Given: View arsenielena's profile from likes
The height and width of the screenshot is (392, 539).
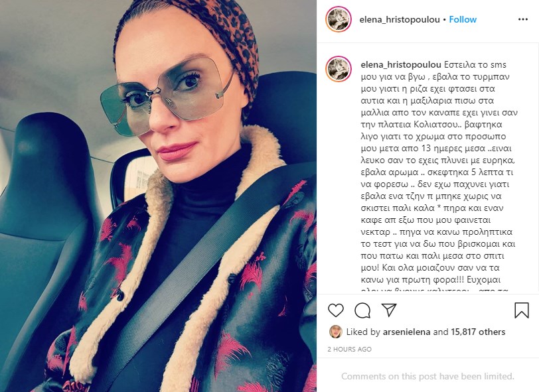Looking at the screenshot, I should click(x=406, y=332).
